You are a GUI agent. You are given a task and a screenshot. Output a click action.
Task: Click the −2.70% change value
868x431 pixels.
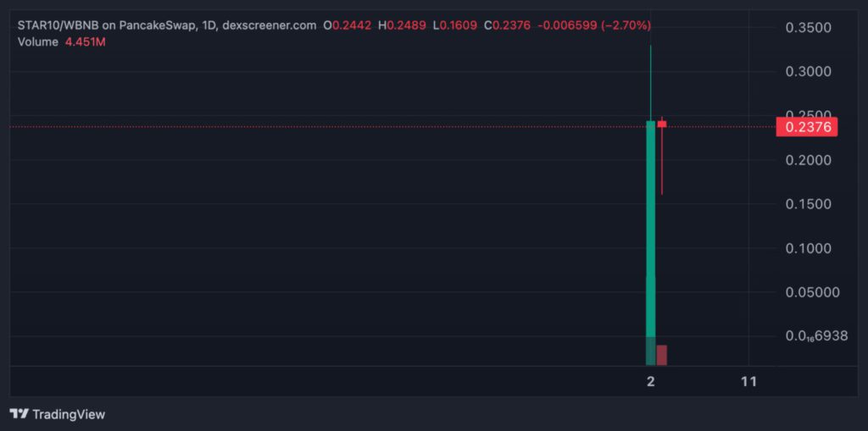626,25
